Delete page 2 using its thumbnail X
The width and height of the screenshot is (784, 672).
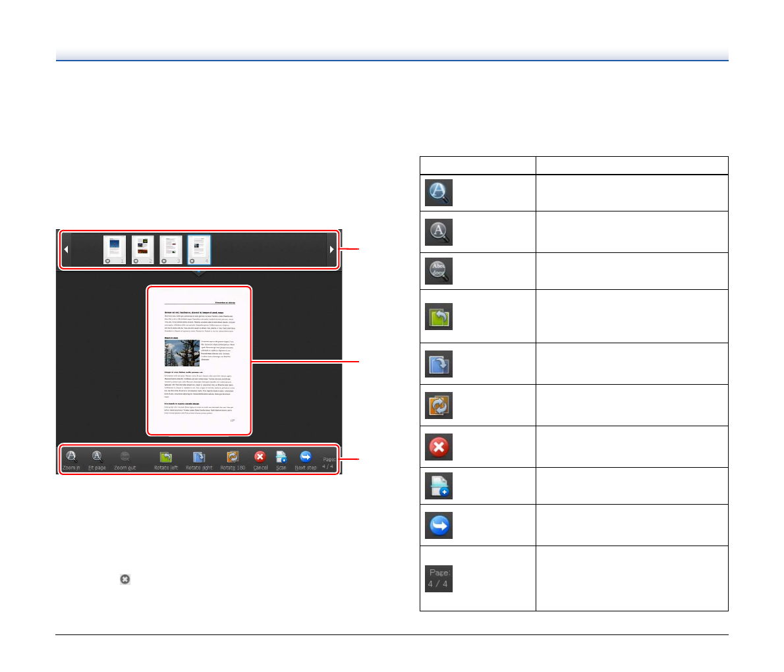point(136,261)
